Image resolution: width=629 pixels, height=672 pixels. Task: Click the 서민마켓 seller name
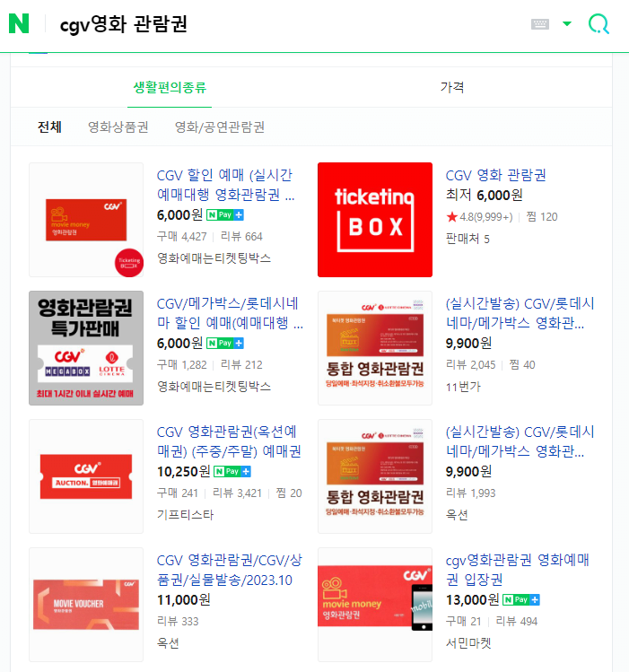coord(468,643)
